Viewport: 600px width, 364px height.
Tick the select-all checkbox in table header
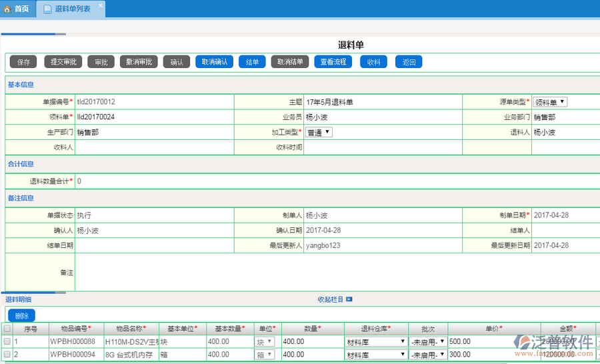(7, 329)
